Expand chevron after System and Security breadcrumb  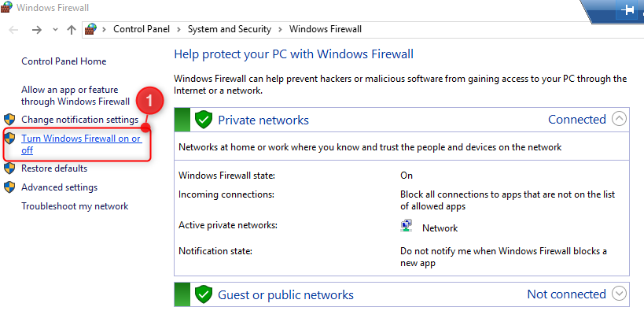(280, 29)
